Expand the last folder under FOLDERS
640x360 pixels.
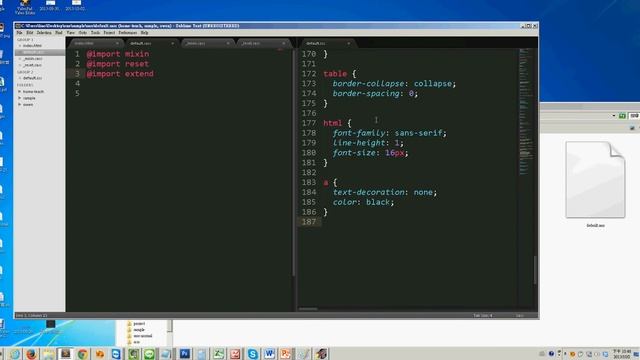point(19,105)
